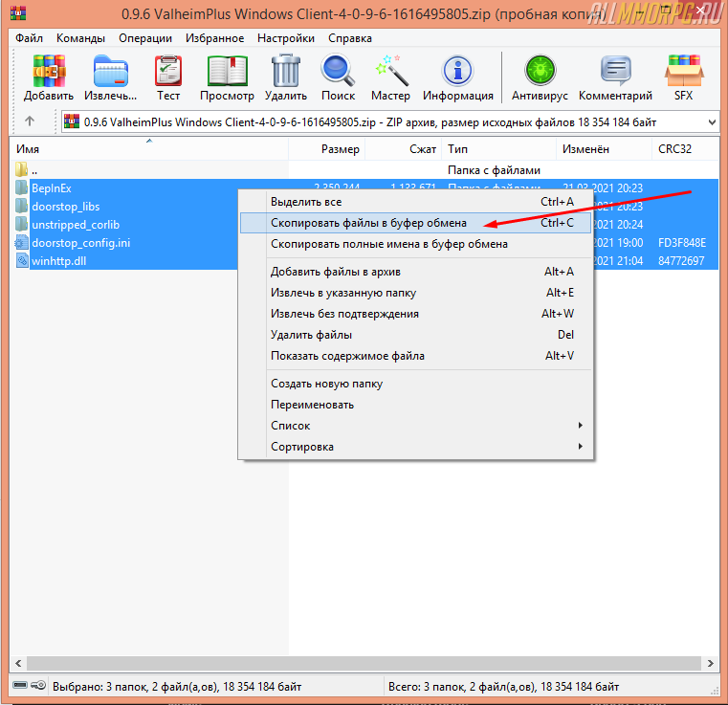Click the horizontal scrollbar left arrow
Image resolution: width=728 pixels, height=705 pixels.
[x=18, y=663]
